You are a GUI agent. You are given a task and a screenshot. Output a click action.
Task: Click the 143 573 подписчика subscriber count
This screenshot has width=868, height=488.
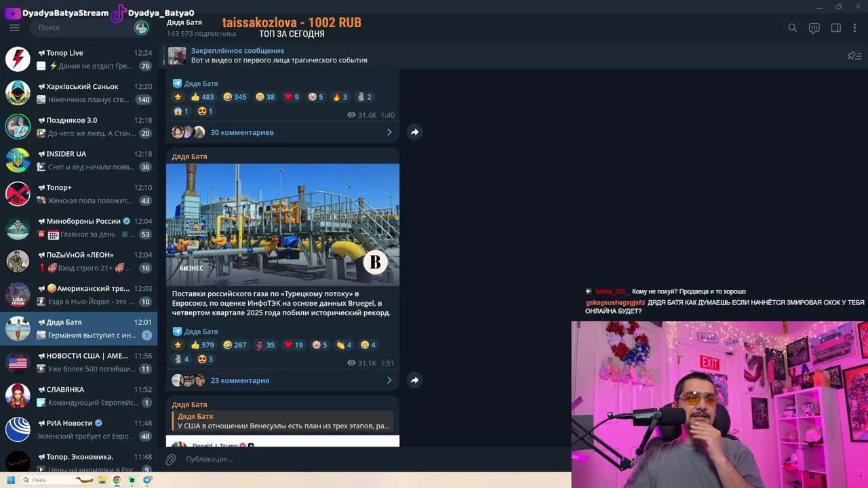click(201, 34)
